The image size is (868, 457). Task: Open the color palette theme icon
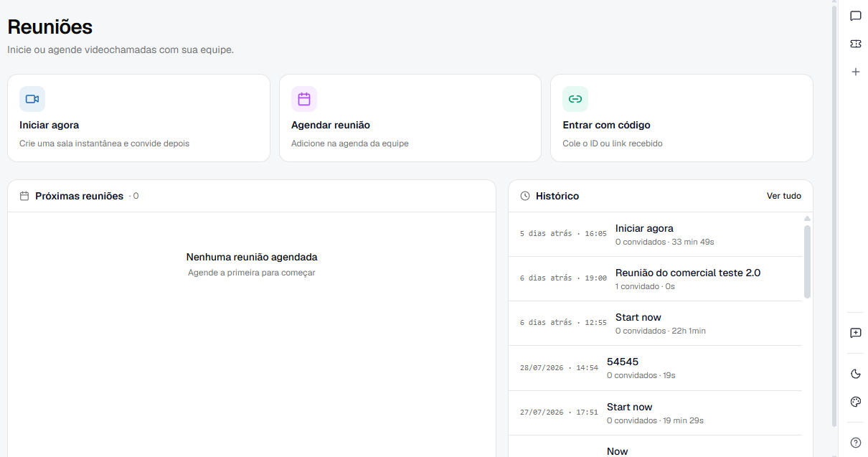tap(855, 402)
